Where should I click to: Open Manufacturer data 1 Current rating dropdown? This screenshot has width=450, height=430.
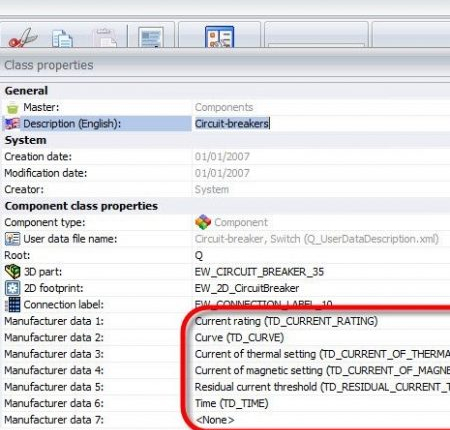321,321
